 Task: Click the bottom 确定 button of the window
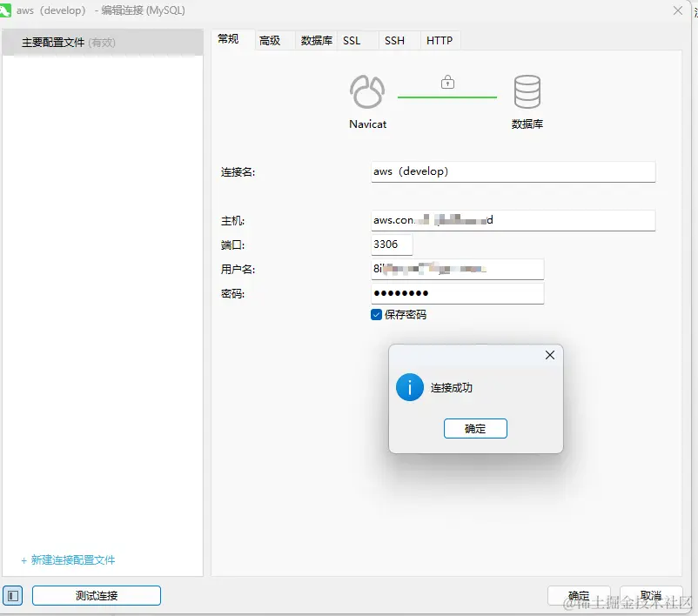(x=579, y=595)
